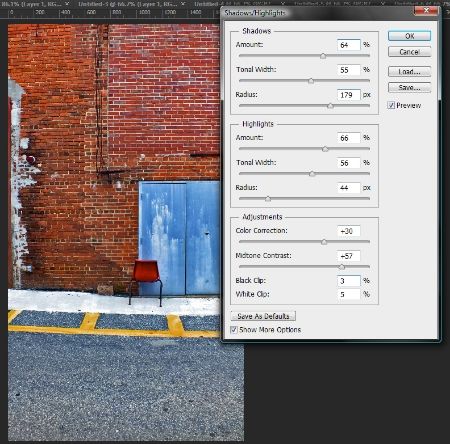Click the Shadows Radius slider handle
This screenshot has width=450, height=444.
pos(330,106)
